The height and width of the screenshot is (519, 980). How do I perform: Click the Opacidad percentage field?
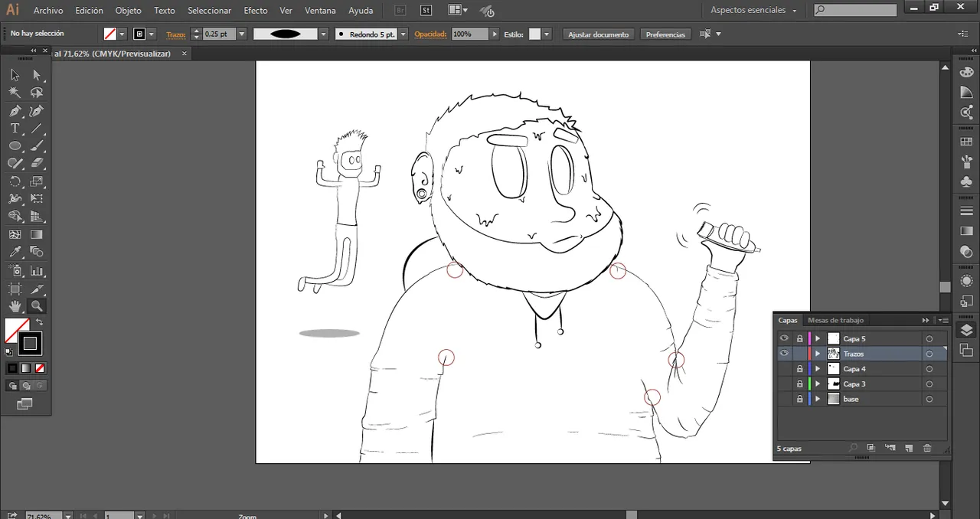click(x=469, y=34)
